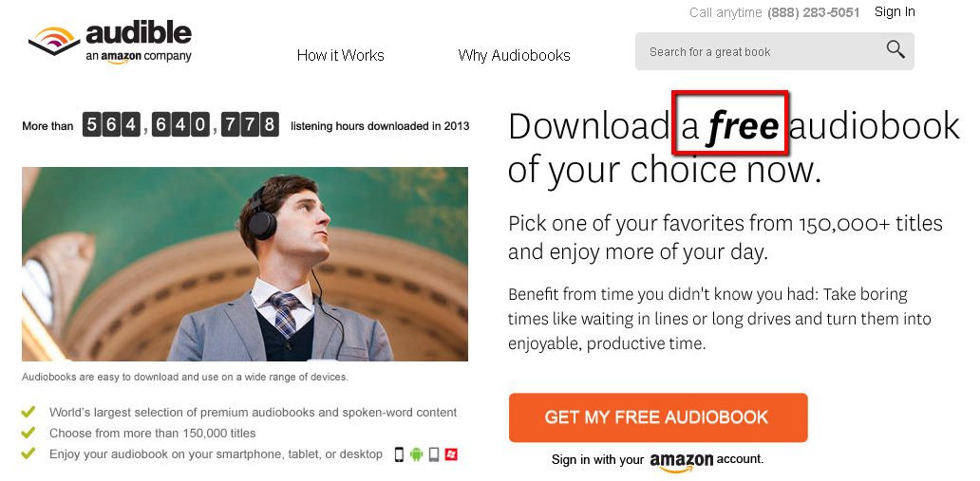Click the highlighted word free in headline
Image resolution: width=980 pixels, height=481 pixels.
tap(744, 127)
